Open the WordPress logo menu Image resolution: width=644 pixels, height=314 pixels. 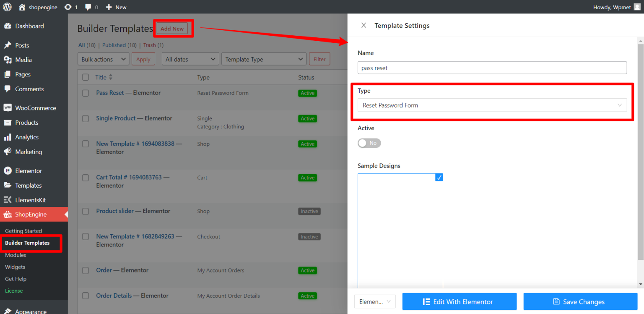(x=7, y=7)
